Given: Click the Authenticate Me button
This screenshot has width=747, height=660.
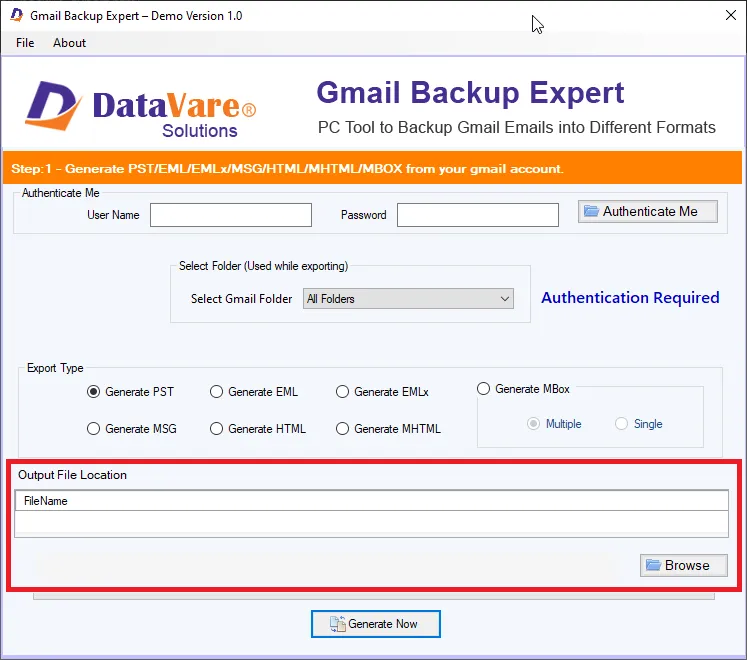Looking at the screenshot, I should point(647,211).
